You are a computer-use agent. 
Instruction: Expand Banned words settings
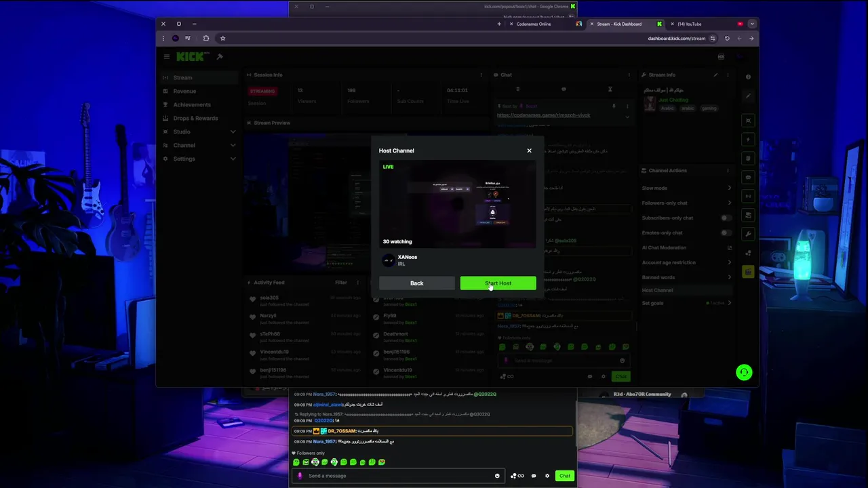coord(687,277)
